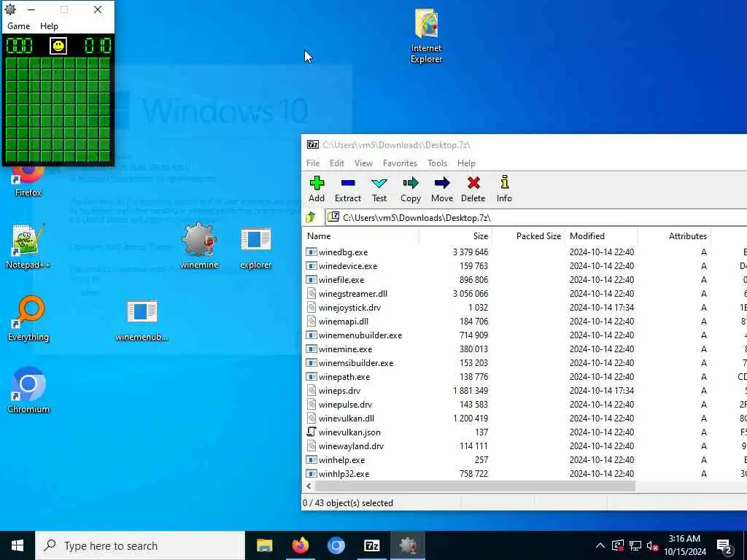Open the 7-Zip Favorites menu
Screen dimensions: 747x560
coord(400,163)
